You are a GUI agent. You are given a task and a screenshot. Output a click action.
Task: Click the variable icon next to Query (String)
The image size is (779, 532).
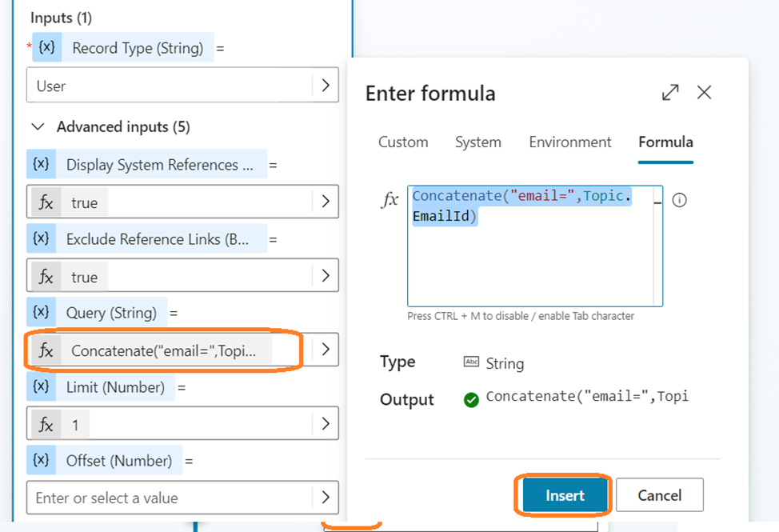coord(41,313)
